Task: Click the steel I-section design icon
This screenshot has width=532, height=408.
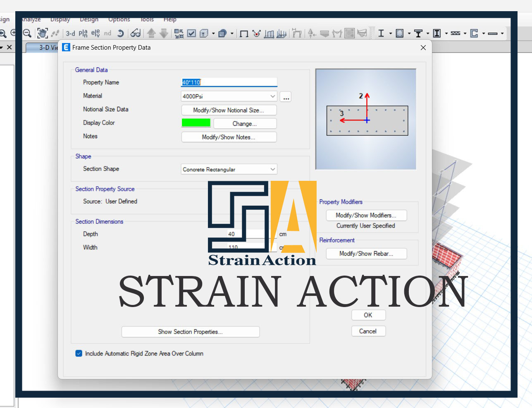Action: [x=381, y=34]
